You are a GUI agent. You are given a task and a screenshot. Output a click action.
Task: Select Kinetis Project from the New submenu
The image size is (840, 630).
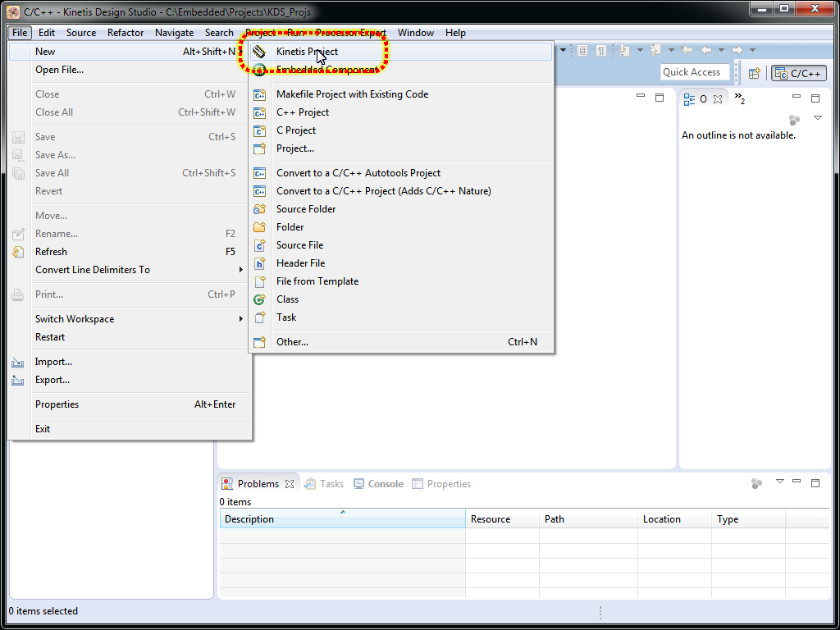(400, 52)
